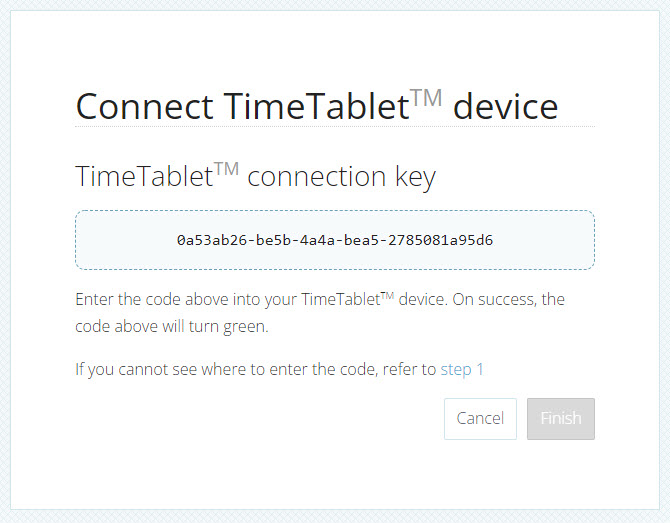This screenshot has height=523, width=670.
Task: Click the Cancel button
Action: click(x=480, y=419)
